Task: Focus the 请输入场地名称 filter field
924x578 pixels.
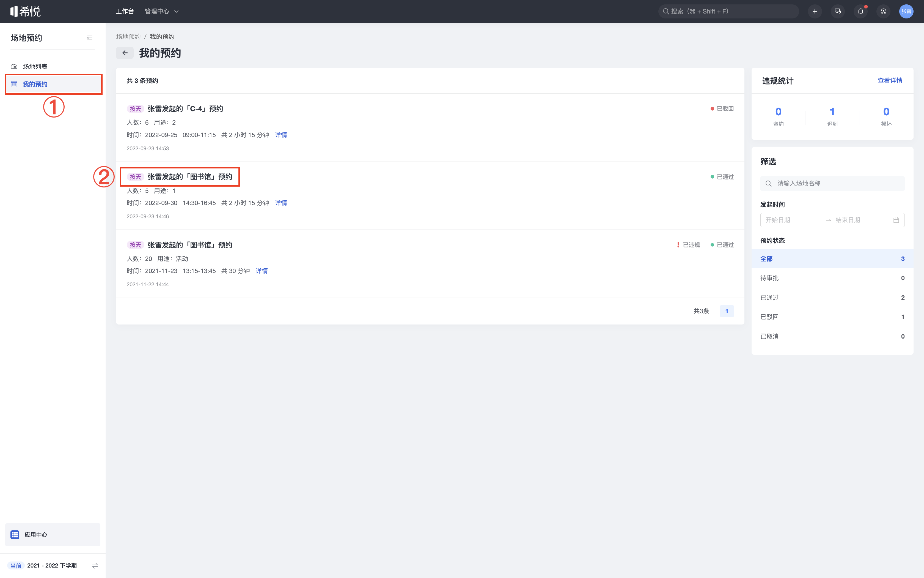Action: coord(832,184)
